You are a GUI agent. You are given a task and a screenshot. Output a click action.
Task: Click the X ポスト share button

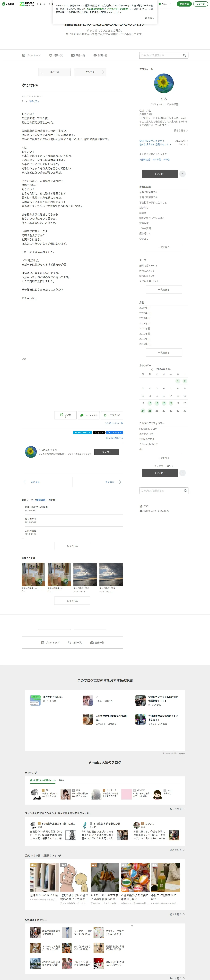[x=99, y=433]
